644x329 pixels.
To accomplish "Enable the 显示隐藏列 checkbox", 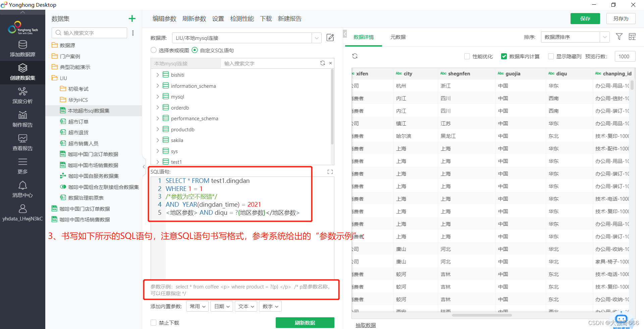I will click(x=551, y=56).
